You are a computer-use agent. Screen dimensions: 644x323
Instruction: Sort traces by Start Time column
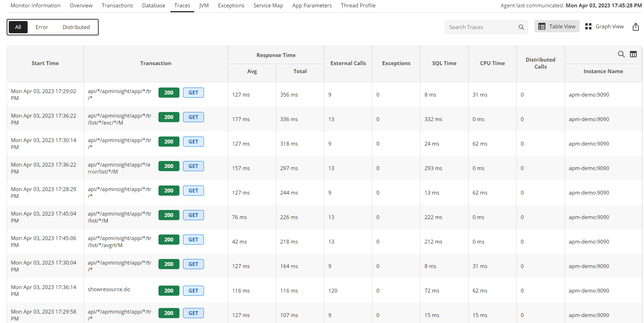pyautogui.click(x=45, y=63)
